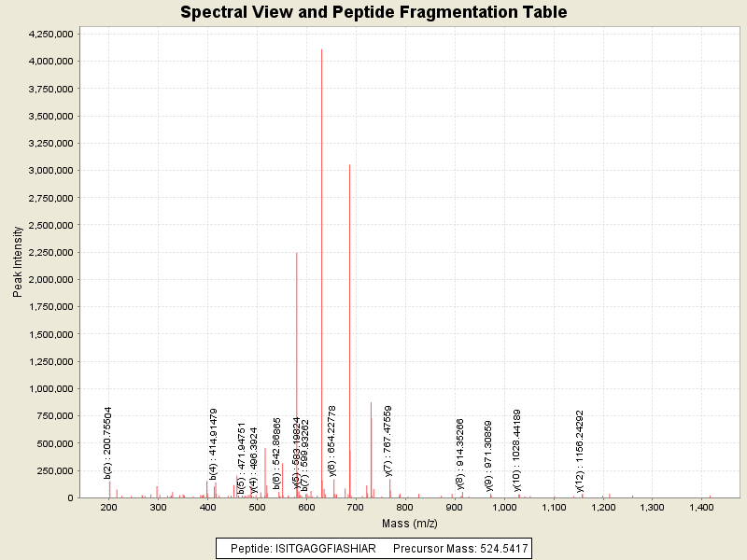Select the b(2) : 200.75504 peak label
This screenshot has width=747, height=560.
pyautogui.click(x=108, y=442)
